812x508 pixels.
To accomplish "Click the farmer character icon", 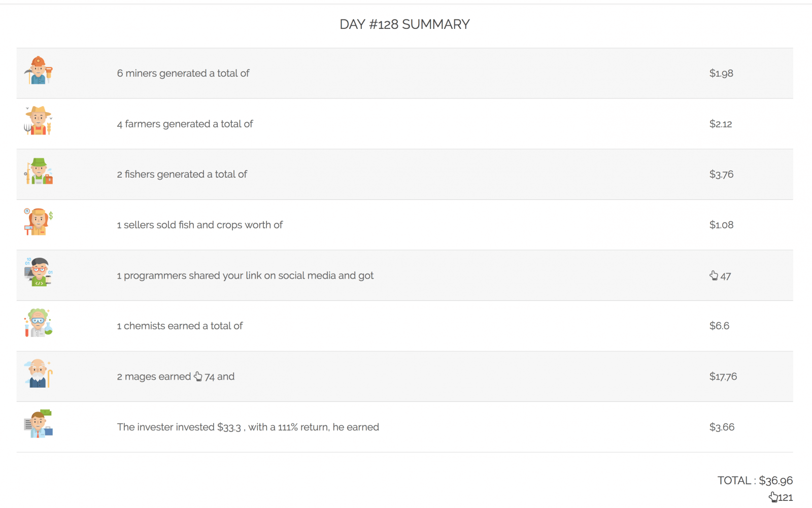I will 39,121.
